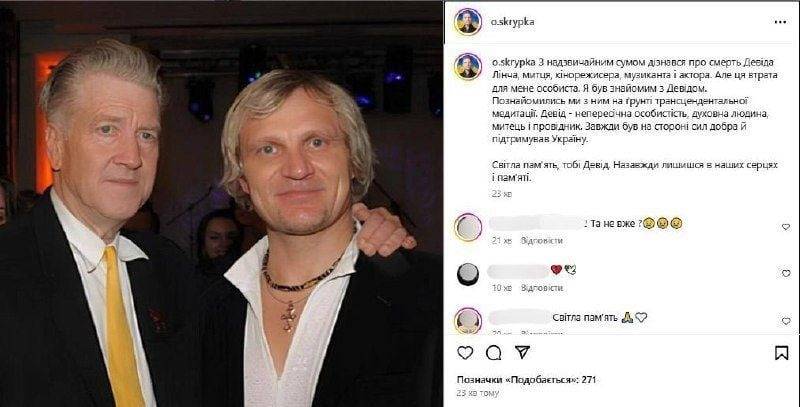Viewport: 800px width, 407px height.
Task: Click o.skrypka username in the caption
Action: click(513, 62)
